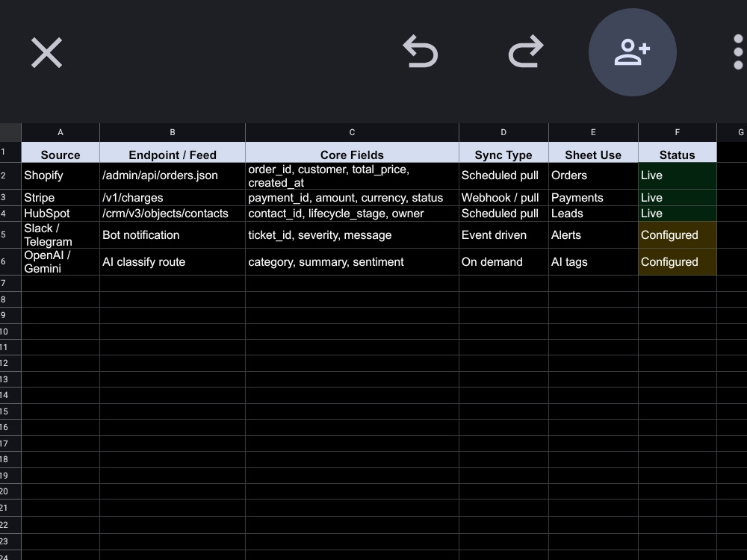Select column A header
Viewport: 747px width, 560px height.
pos(61,132)
